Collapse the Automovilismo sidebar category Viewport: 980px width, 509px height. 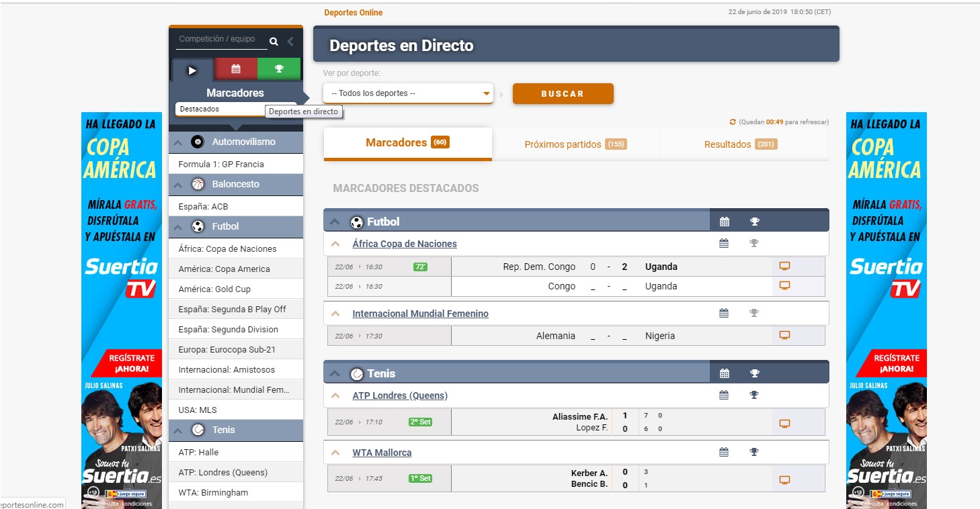(178, 142)
